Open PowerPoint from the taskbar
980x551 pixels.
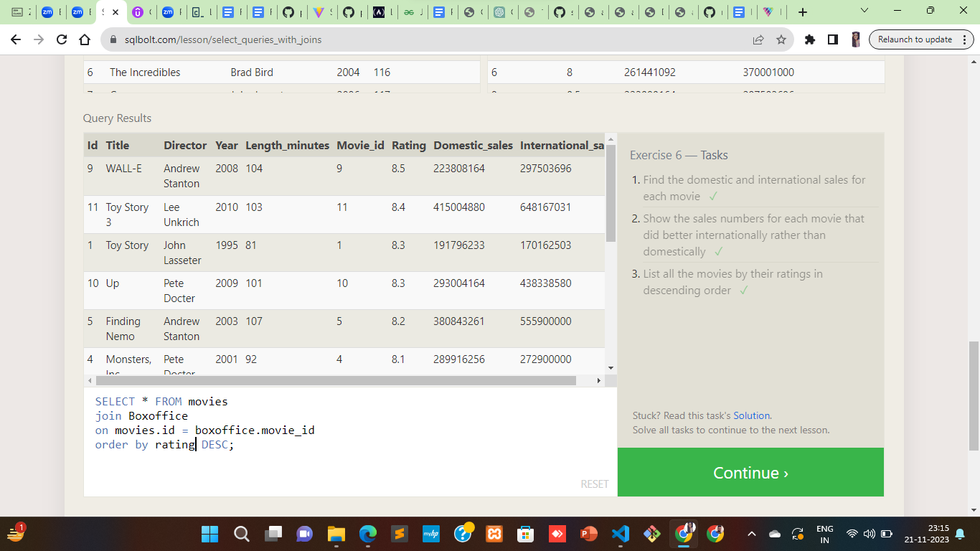point(589,533)
